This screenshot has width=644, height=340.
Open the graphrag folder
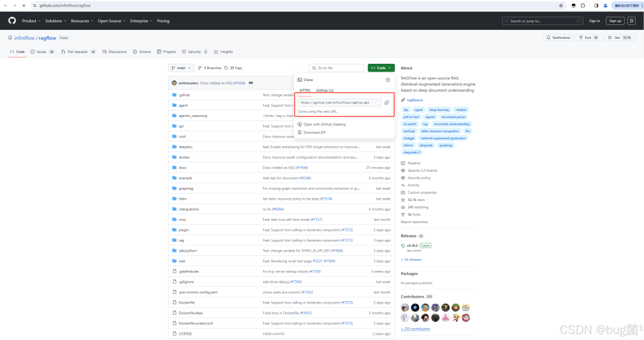click(x=186, y=188)
